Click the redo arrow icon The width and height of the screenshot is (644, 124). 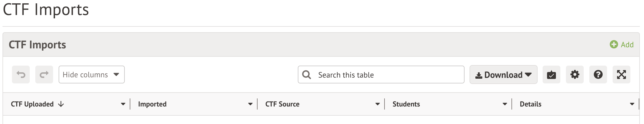click(44, 75)
